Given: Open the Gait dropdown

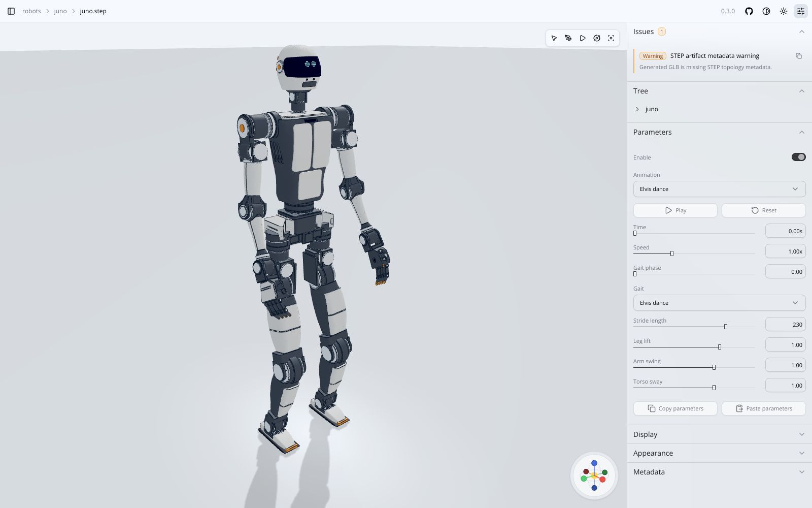Looking at the screenshot, I should coord(719,303).
